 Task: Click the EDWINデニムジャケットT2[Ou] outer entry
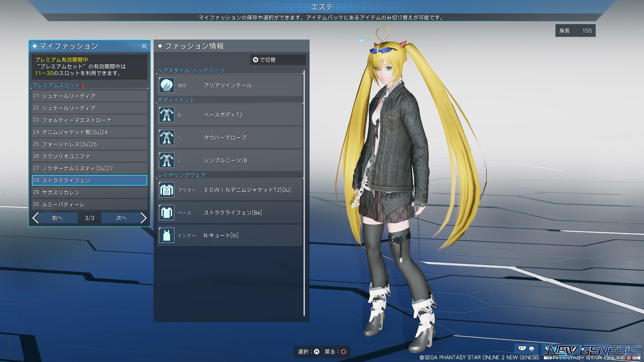[x=230, y=190]
